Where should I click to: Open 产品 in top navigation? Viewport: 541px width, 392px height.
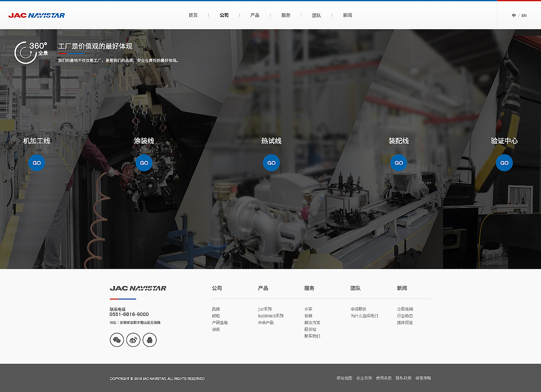[x=255, y=15]
